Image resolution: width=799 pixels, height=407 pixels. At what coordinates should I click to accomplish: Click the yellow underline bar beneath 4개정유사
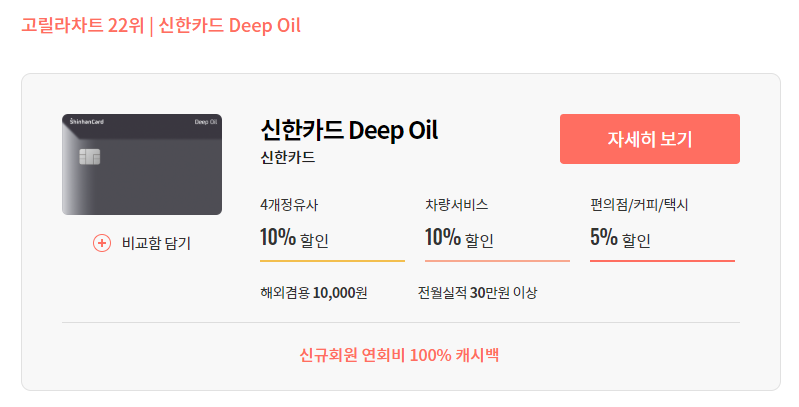tap(332, 261)
